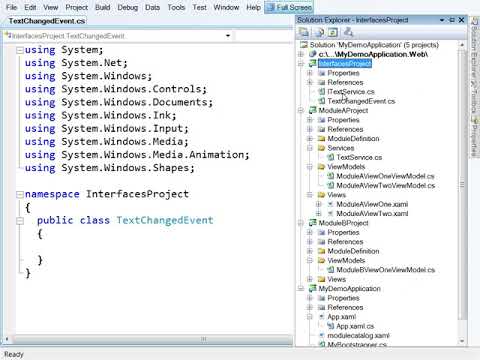The image size is (480, 360).
Task: Open the File menu
Action: coord(12,7)
